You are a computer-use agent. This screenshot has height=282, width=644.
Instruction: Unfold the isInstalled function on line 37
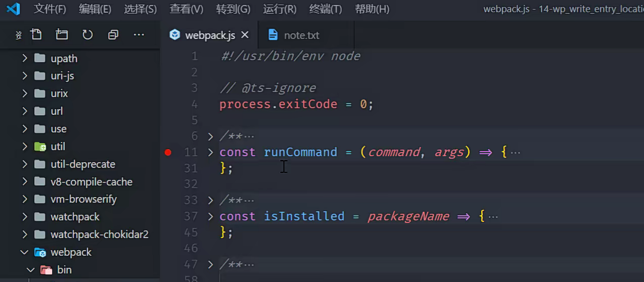click(x=211, y=216)
